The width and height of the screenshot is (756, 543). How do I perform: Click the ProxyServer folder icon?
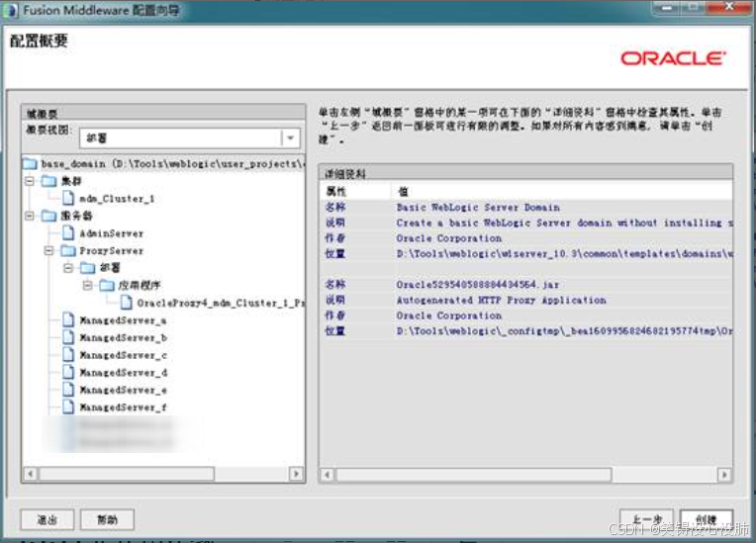tap(68, 250)
